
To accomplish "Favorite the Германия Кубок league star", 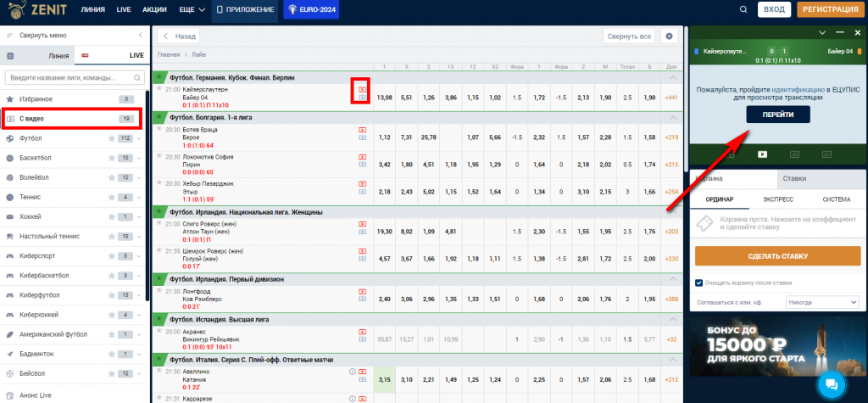I will coord(159,77).
